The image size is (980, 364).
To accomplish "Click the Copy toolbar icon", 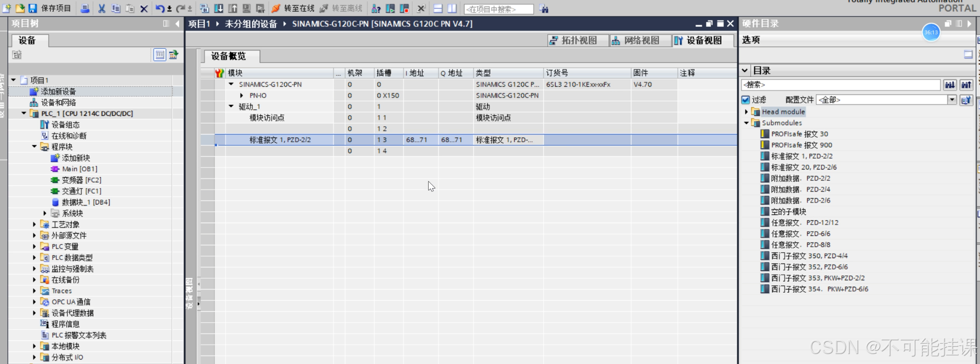I will 116,9.
